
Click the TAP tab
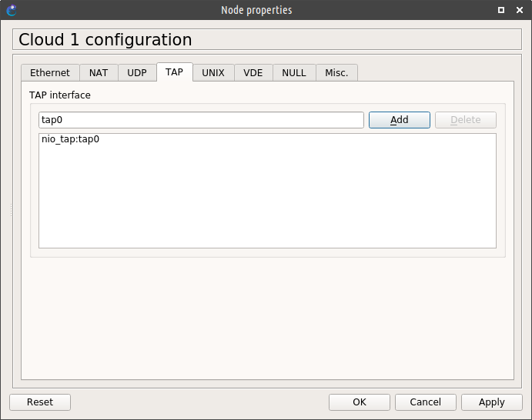174,72
